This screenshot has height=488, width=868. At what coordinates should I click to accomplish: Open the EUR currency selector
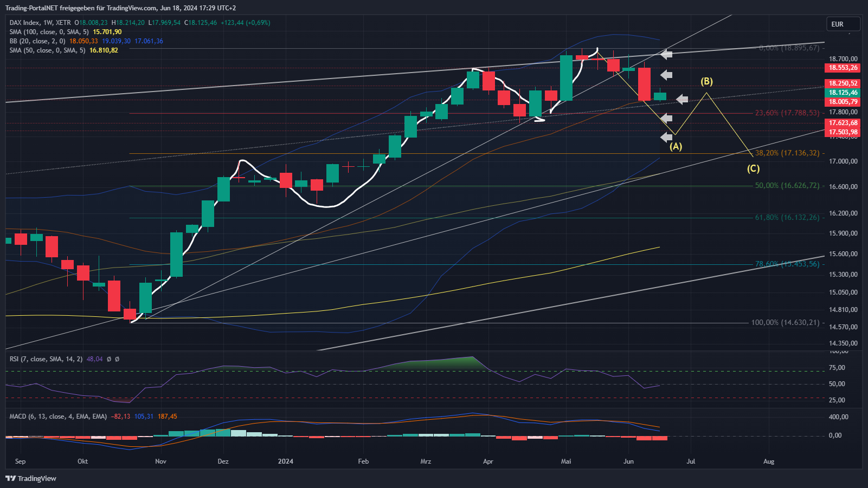click(843, 24)
